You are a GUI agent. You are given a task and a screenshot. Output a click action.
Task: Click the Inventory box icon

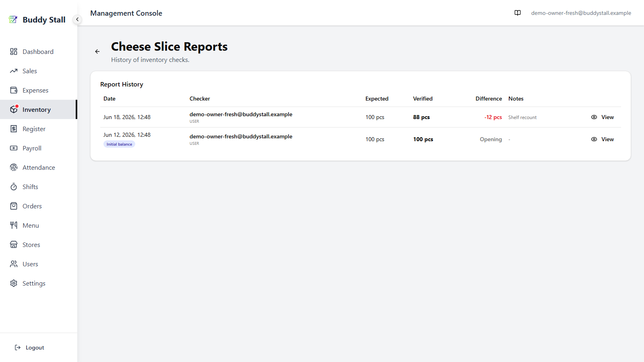14,109
